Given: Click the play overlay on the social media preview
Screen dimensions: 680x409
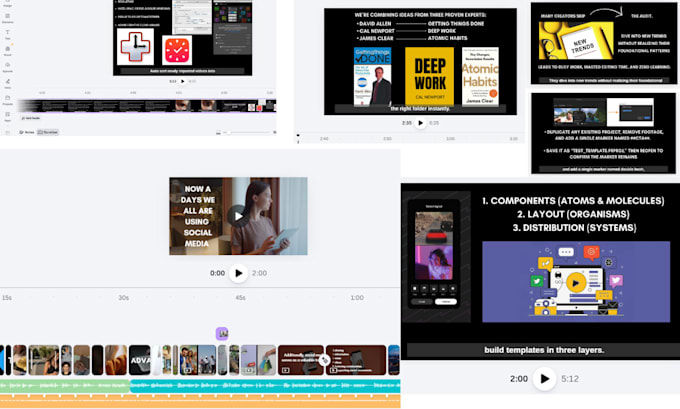Looking at the screenshot, I should [238, 216].
